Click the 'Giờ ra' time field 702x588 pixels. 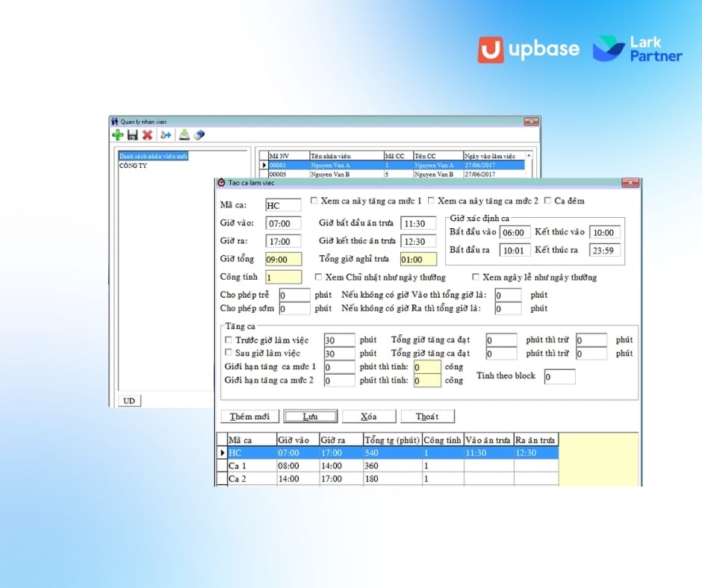pos(283,241)
